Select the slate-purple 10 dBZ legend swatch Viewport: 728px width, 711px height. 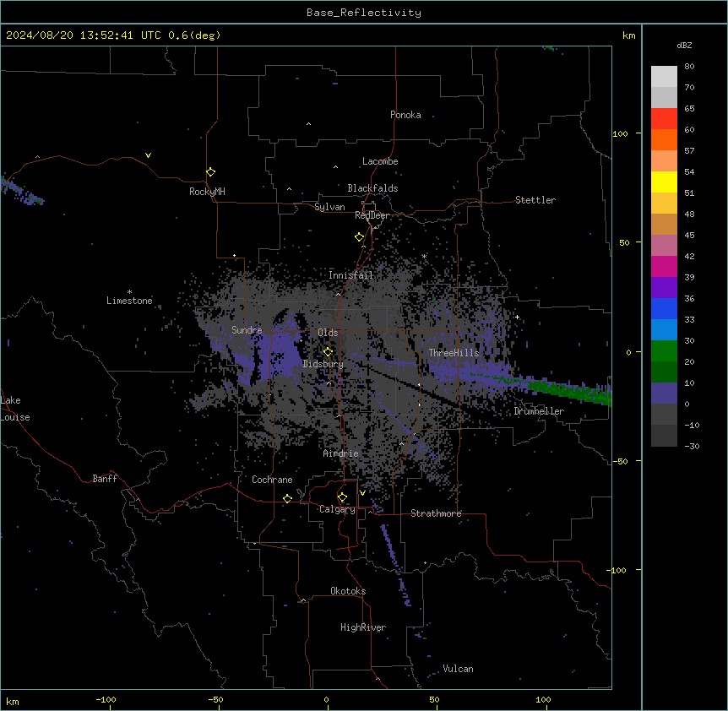(x=664, y=393)
